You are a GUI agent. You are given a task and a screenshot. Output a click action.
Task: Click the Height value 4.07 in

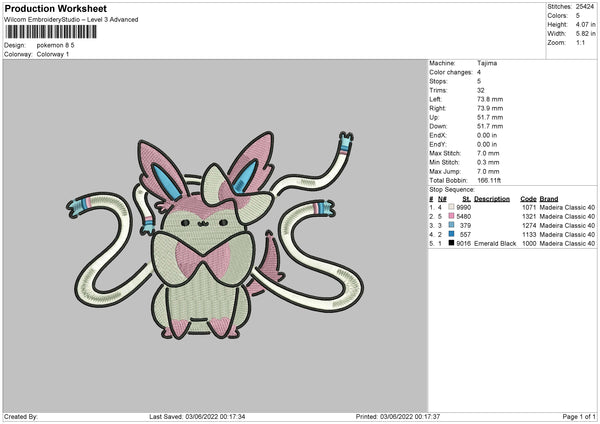click(x=585, y=24)
